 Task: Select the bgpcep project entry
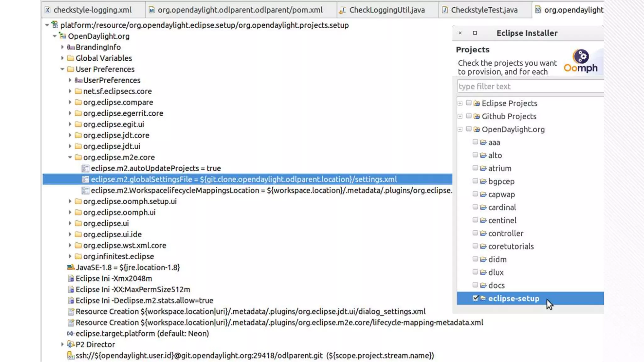501,181
